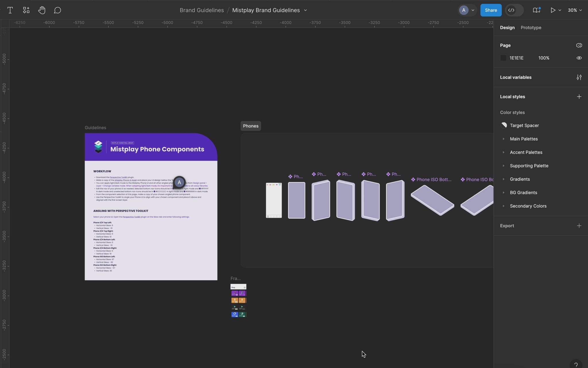588x368 pixels.
Task: Click the WORKFLOW heading text
Action: (102, 171)
